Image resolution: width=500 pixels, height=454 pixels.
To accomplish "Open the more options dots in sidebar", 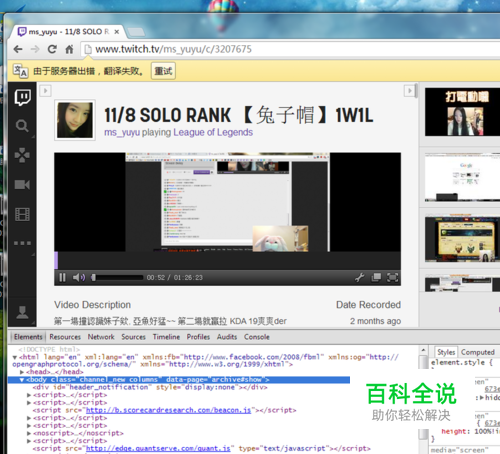I will coord(22,243).
